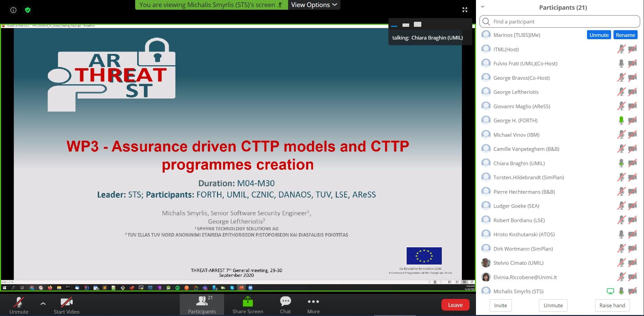Click Elvinia.Riccobene's profile photo
Image resolution: width=644 pixels, height=316 pixels.
486,277
